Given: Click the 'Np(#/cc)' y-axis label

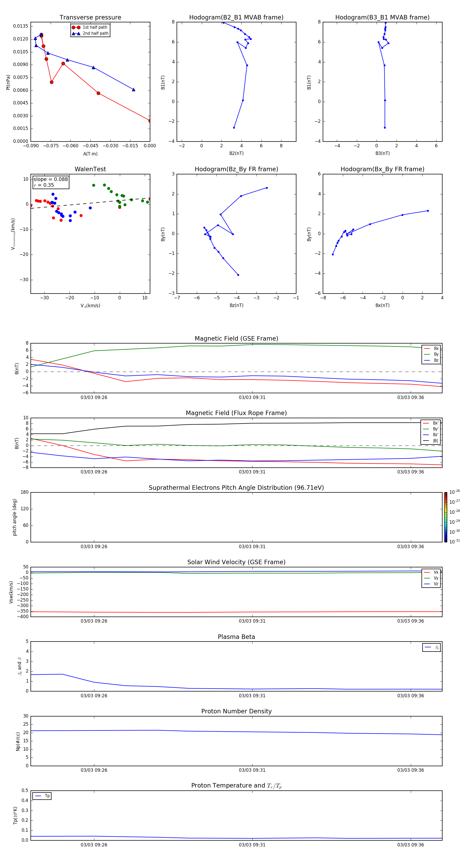Looking at the screenshot, I should click(18, 741).
